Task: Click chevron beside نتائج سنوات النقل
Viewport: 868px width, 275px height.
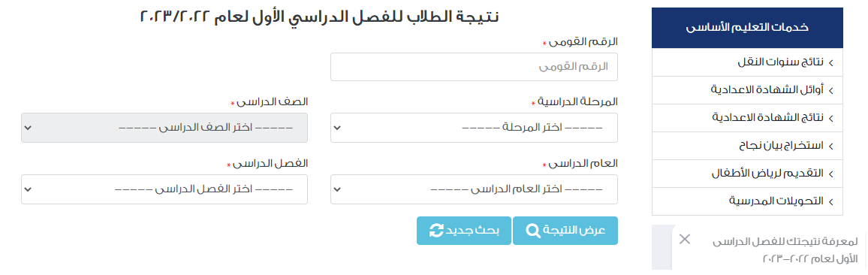Action: (x=831, y=62)
